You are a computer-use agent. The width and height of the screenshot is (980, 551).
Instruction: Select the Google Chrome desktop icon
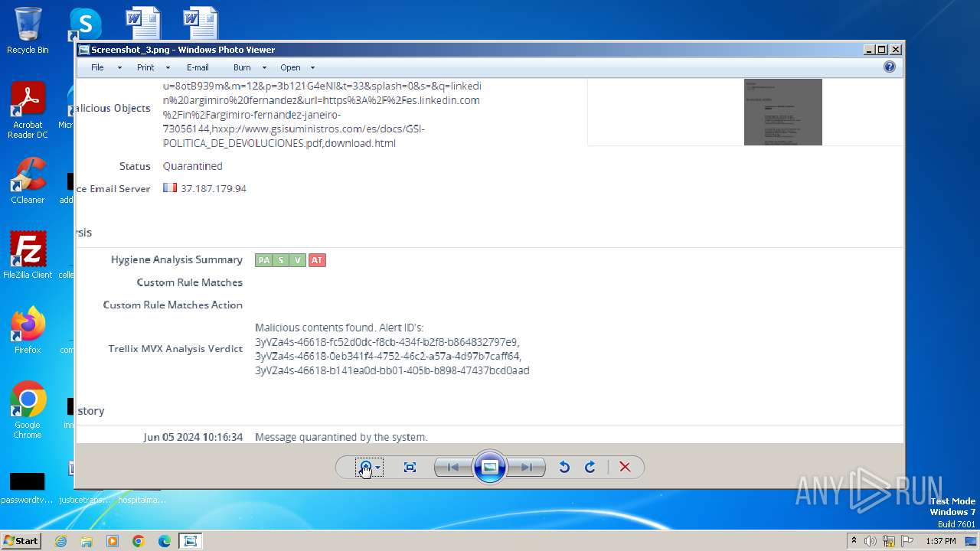pyautogui.click(x=28, y=410)
